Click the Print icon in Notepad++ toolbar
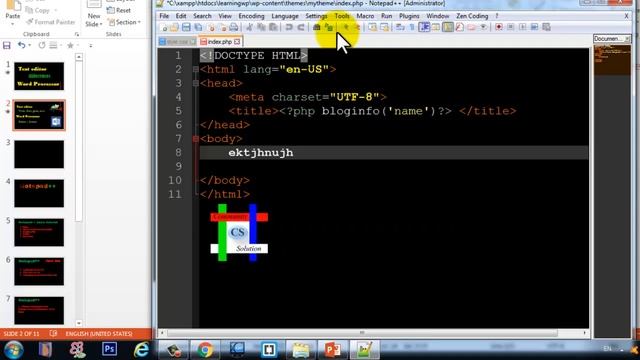Viewport: 640px width, 360px height. click(233, 27)
